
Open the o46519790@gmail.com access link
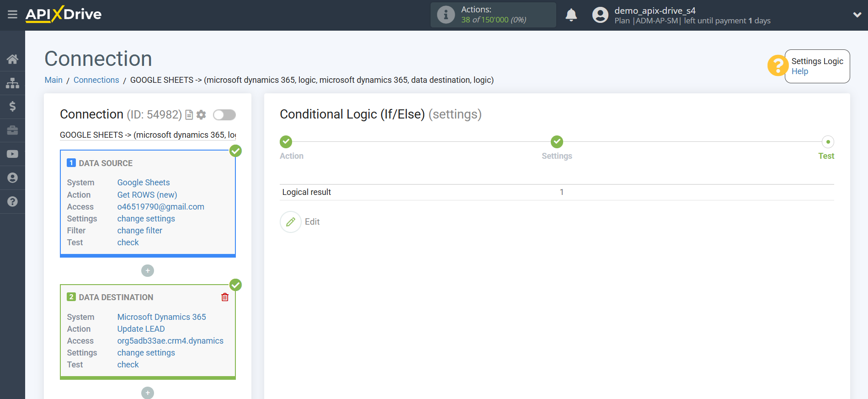pyautogui.click(x=161, y=207)
